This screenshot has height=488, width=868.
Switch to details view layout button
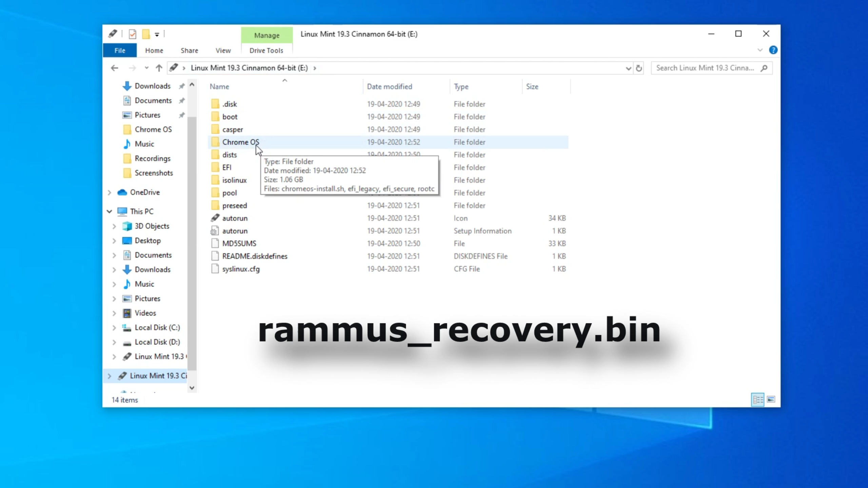coord(757,400)
